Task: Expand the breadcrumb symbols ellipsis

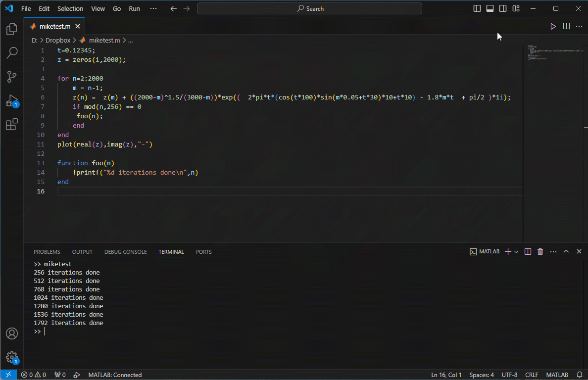Action: 131,40
